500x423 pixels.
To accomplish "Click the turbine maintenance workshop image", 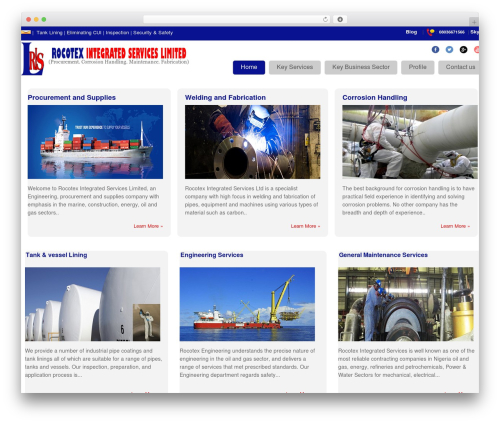I will (406, 304).
